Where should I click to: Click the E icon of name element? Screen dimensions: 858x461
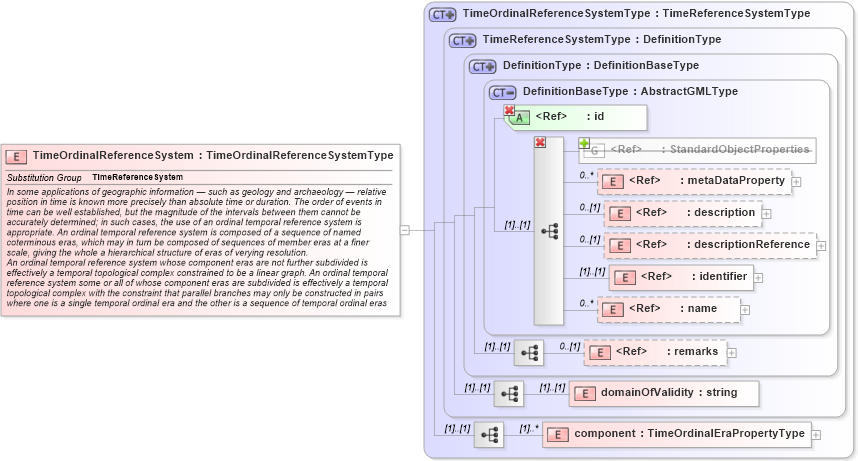pyautogui.click(x=613, y=310)
